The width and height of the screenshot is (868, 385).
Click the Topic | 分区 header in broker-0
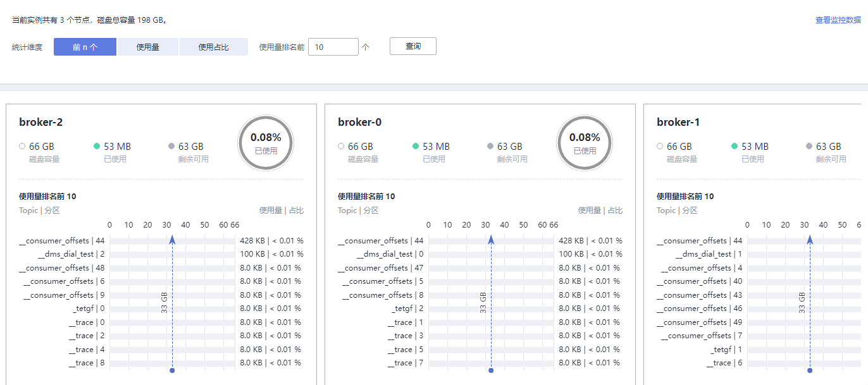pyautogui.click(x=358, y=211)
